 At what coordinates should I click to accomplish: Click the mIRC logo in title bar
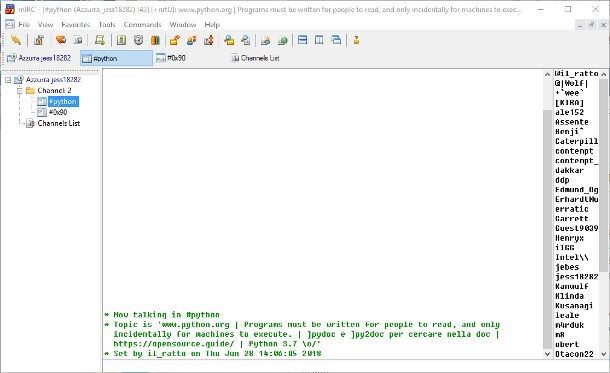click(10, 9)
